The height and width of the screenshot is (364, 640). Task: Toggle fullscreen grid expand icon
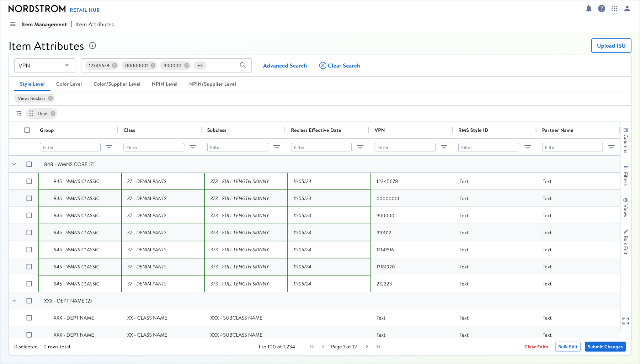(x=626, y=321)
